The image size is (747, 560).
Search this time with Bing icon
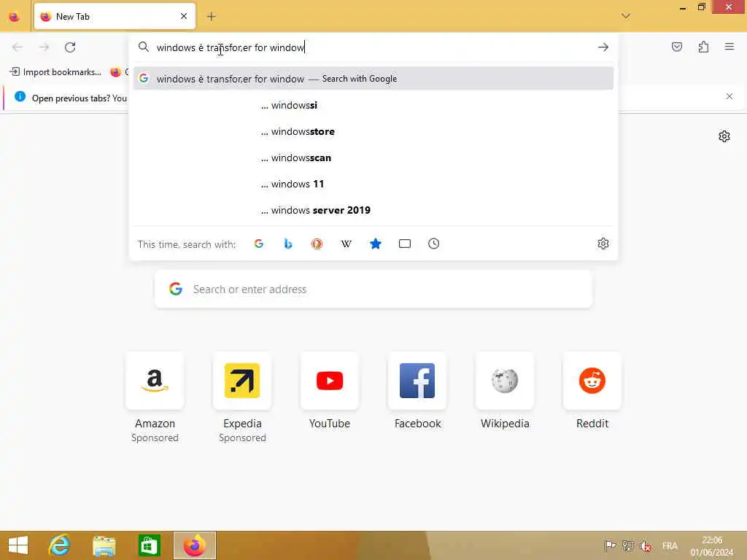pyautogui.click(x=287, y=244)
